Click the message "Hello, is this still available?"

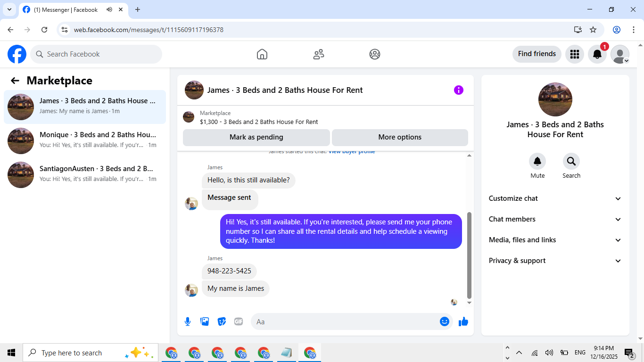coord(248,180)
